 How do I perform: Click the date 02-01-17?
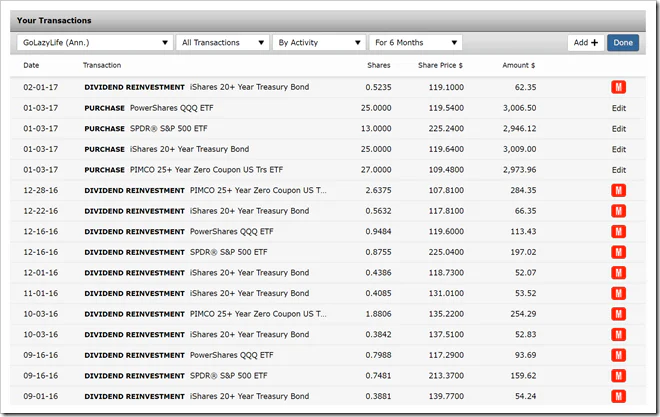tap(41, 87)
